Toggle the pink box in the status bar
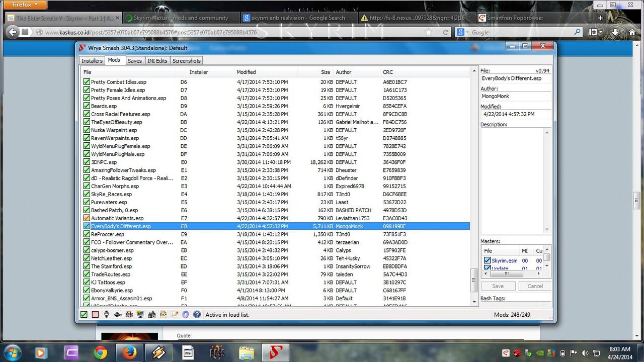Viewport: 644px width, 362px height. [x=95, y=314]
